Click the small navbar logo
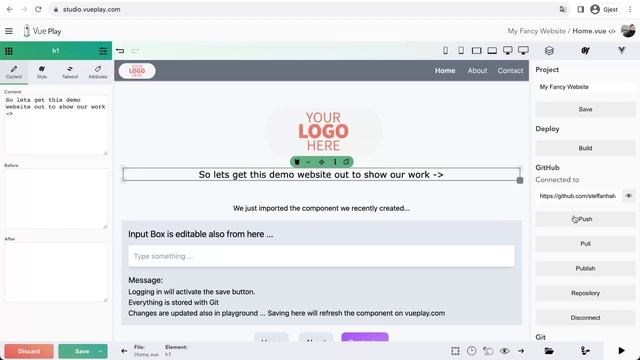The image size is (640, 360). (137, 71)
